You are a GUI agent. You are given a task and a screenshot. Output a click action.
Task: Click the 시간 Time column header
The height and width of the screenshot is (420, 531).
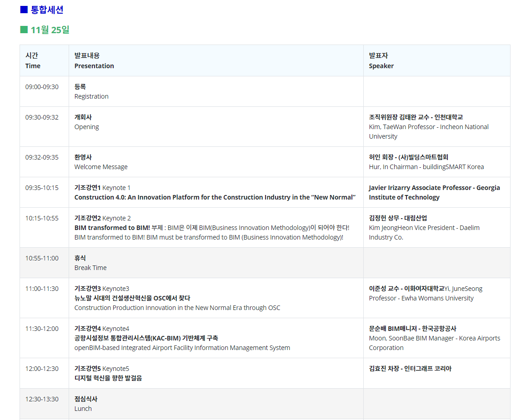[x=33, y=60]
